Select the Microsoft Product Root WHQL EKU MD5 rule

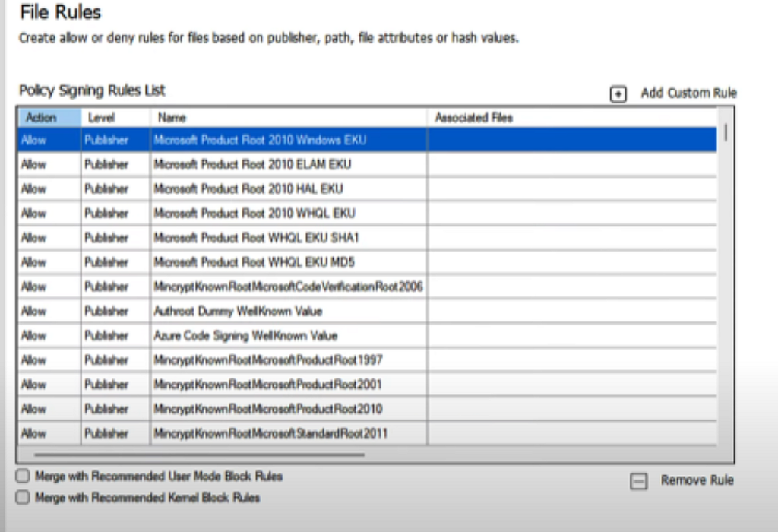click(228, 262)
